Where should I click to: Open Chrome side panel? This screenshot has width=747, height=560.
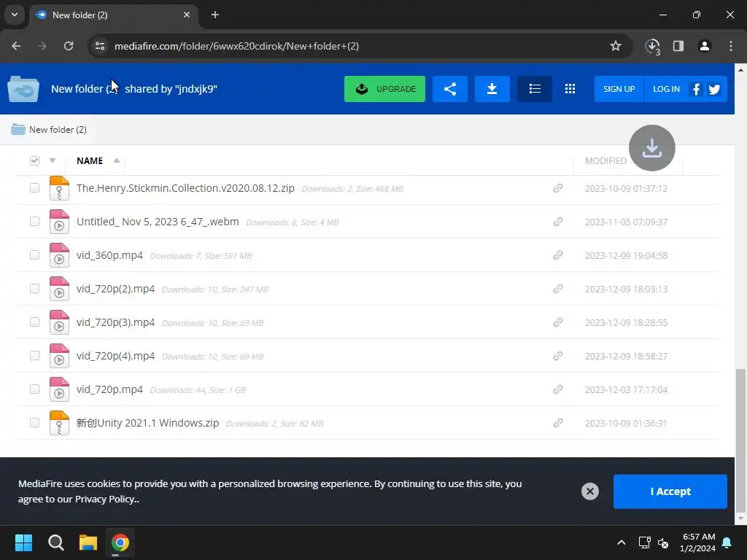[678, 46]
